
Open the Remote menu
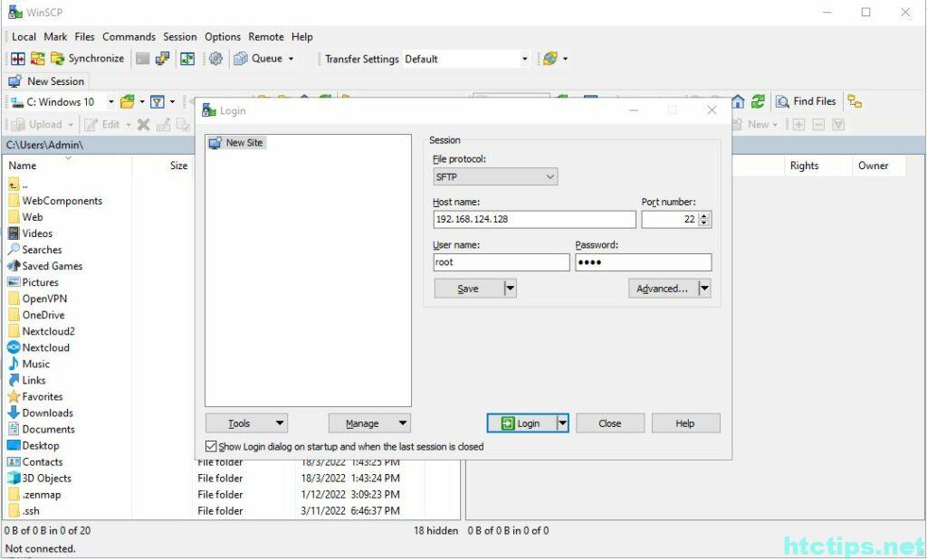266,36
